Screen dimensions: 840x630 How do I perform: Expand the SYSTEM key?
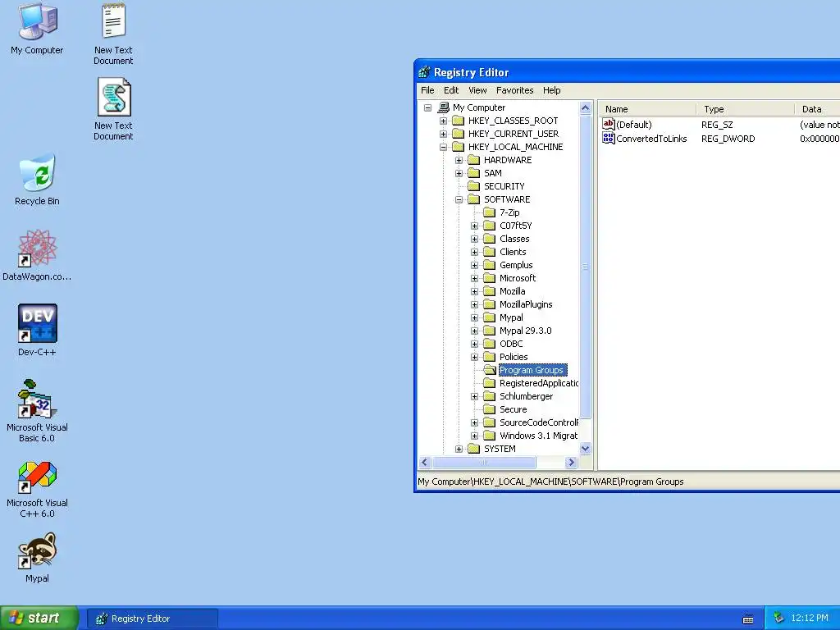[x=459, y=449]
